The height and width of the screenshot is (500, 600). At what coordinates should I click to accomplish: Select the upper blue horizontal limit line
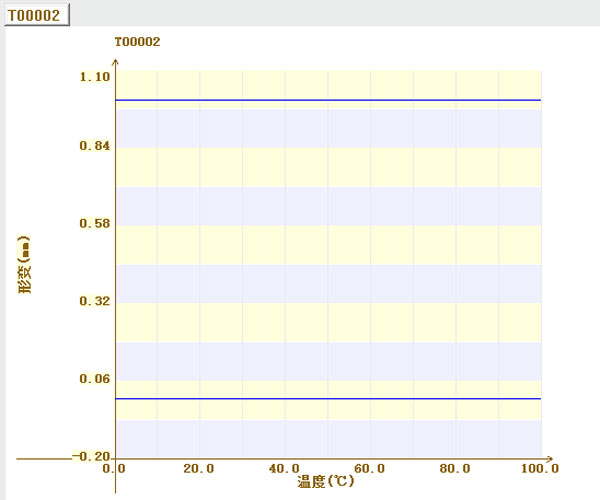point(328,100)
